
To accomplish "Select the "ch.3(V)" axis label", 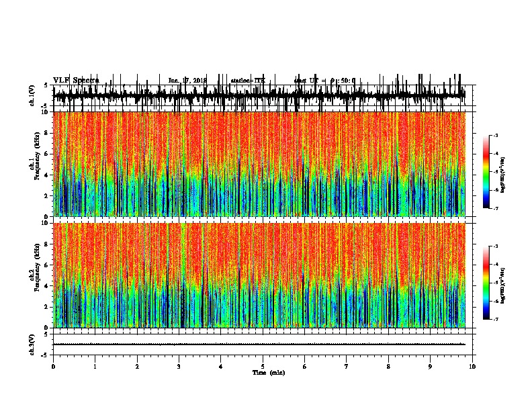I will [x=32, y=345].
